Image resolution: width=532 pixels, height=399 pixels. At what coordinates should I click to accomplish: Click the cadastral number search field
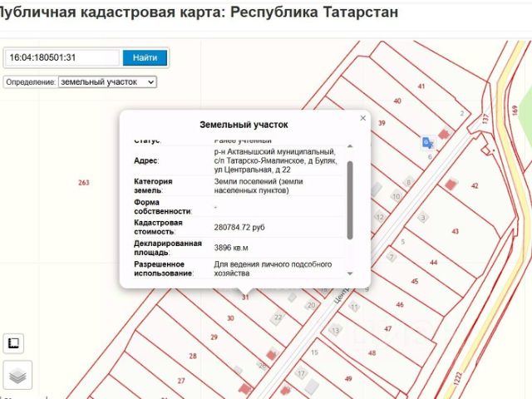pyautogui.click(x=62, y=57)
